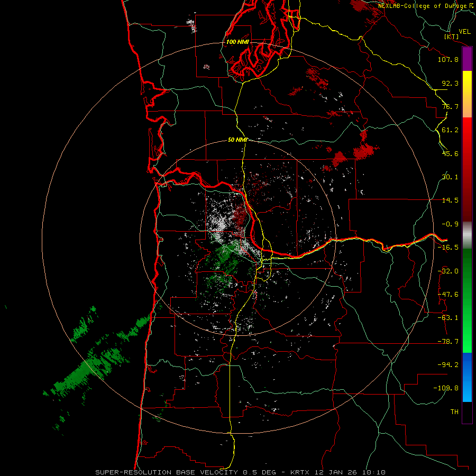This screenshot has height=476, width=476.
Task: Click the -63.1 scale value
Action: pyautogui.click(x=448, y=318)
